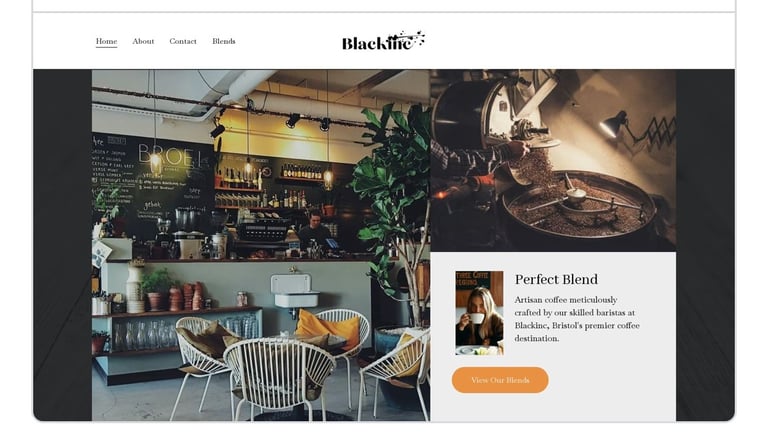
Task: Open the Contact navigation link
Action: click(183, 41)
